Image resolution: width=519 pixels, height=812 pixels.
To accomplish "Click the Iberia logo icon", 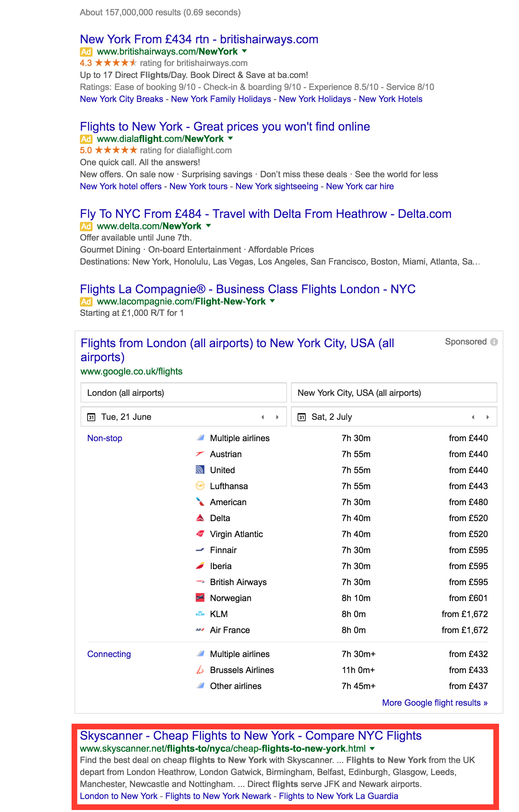I will pyautogui.click(x=200, y=566).
